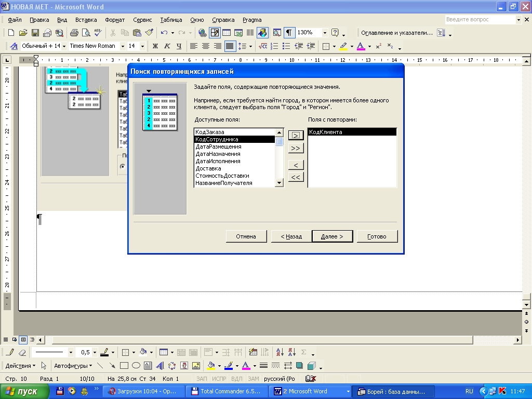Viewport: 532px width, 399px height.
Task: Insert hyperlink globe icon
Action: pyautogui.click(x=203, y=33)
